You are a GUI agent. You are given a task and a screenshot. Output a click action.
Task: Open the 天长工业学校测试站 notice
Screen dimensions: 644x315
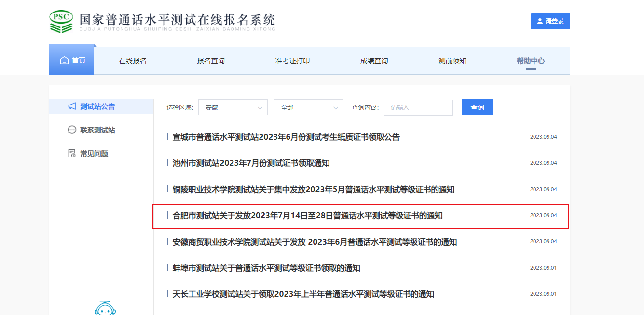coord(303,294)
